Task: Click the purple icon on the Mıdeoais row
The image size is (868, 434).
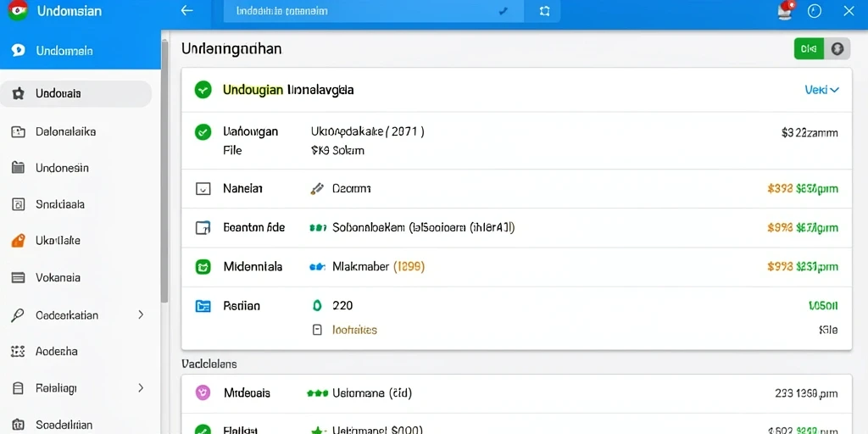Action: (x=203, y=393)
